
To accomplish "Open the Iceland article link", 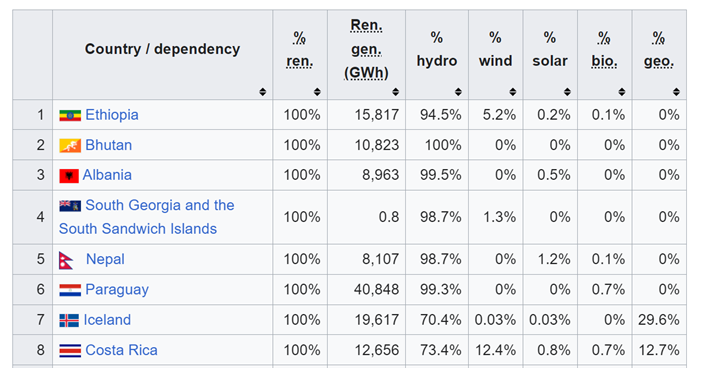I will pos(107,320).
